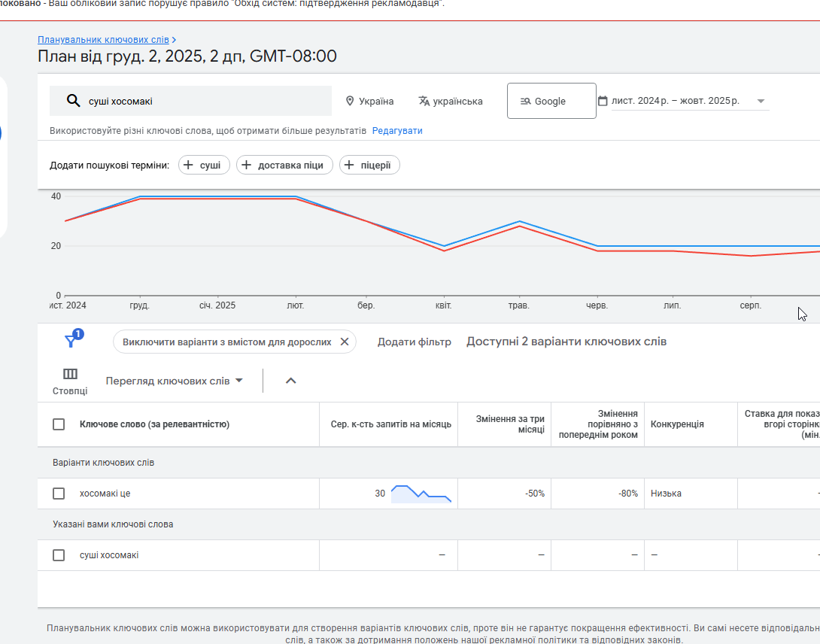Click the Ставка для показу header
Screen dimensions: 820x644
[782, 424]
